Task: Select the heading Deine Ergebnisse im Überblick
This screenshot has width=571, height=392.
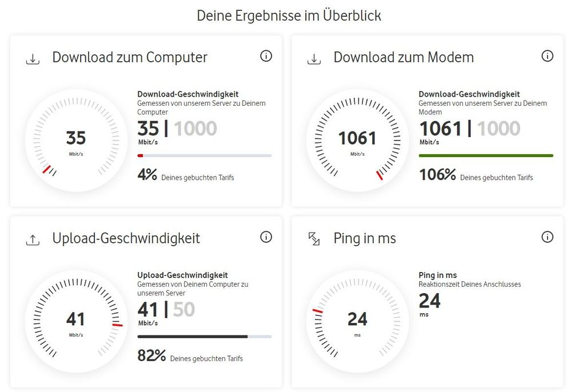Action: point(289,15)
